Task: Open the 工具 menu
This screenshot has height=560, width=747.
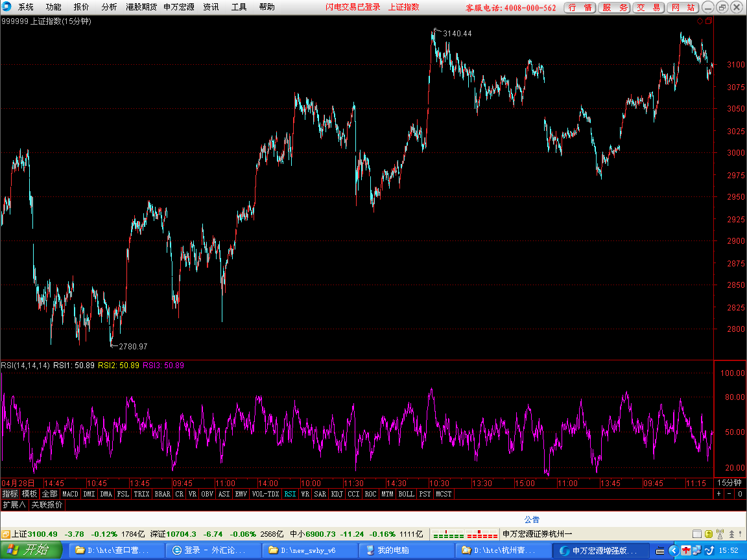Action: pyautogui.click(x=239, y=6)
